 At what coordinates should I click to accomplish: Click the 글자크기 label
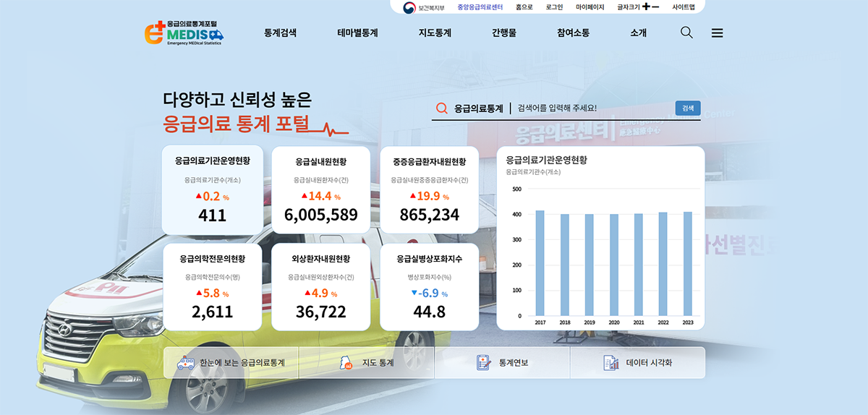629,7
